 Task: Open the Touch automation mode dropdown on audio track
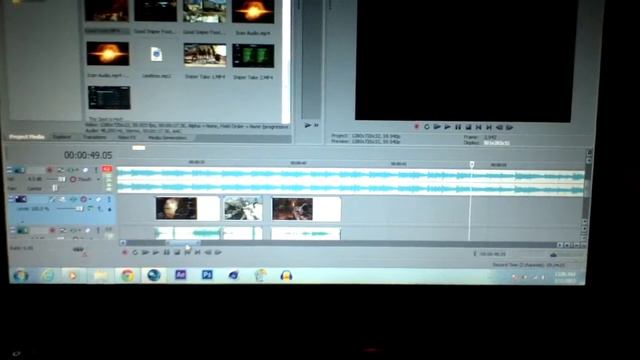click(99, 179)
